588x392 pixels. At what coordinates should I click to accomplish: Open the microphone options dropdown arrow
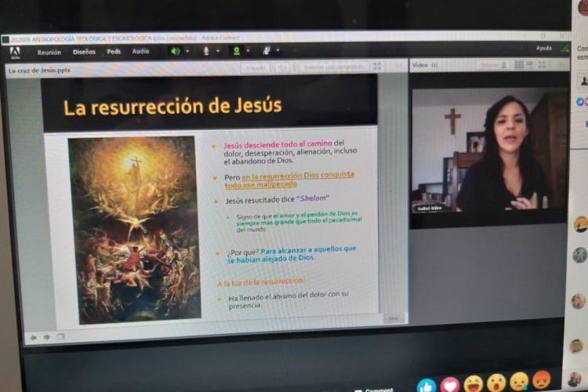click(x=217, y=51)
